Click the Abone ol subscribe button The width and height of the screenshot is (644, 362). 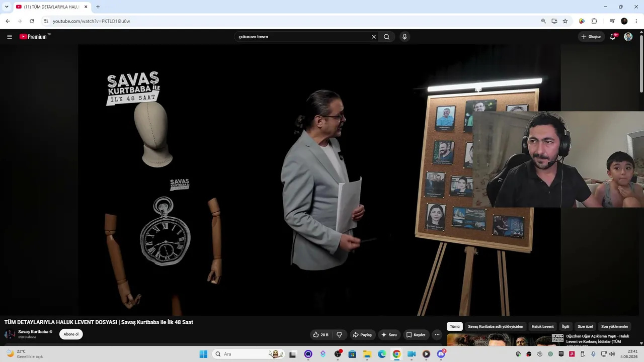coord(71,334)
